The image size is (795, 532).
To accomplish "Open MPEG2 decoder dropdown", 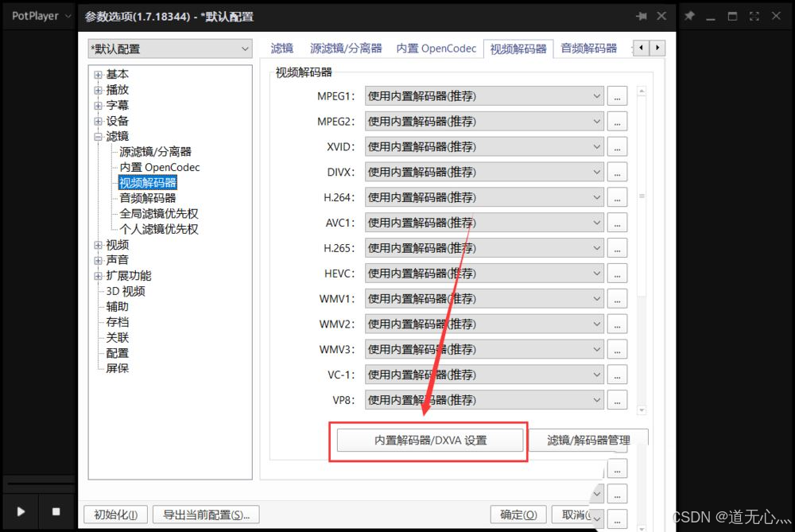I will pos(484,121).
